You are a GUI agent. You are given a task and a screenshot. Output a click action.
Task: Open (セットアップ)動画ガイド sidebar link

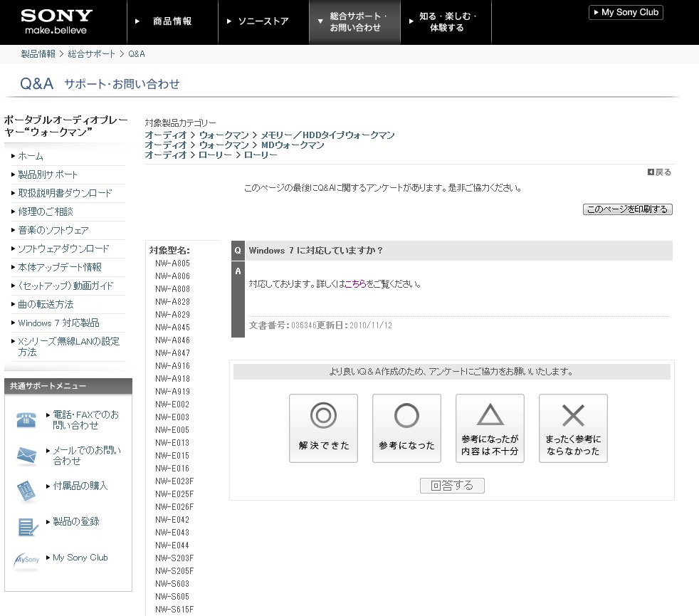click(65, 286)
